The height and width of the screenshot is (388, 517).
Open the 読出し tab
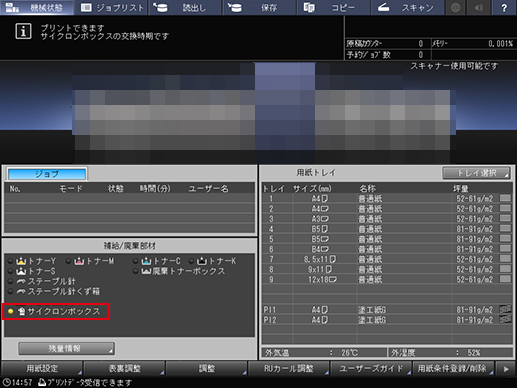(x=185, y=7)
